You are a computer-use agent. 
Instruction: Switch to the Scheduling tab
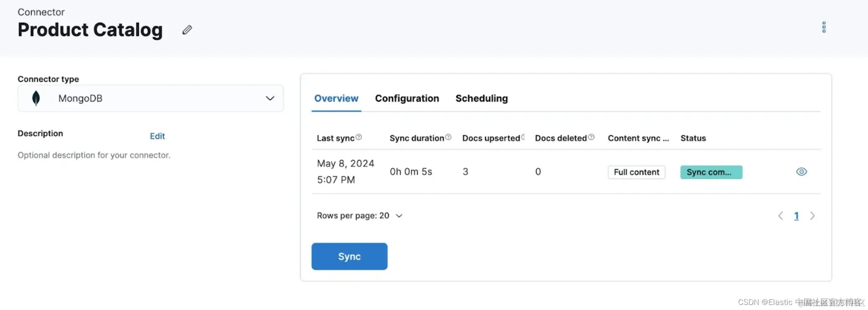point(481,98)
